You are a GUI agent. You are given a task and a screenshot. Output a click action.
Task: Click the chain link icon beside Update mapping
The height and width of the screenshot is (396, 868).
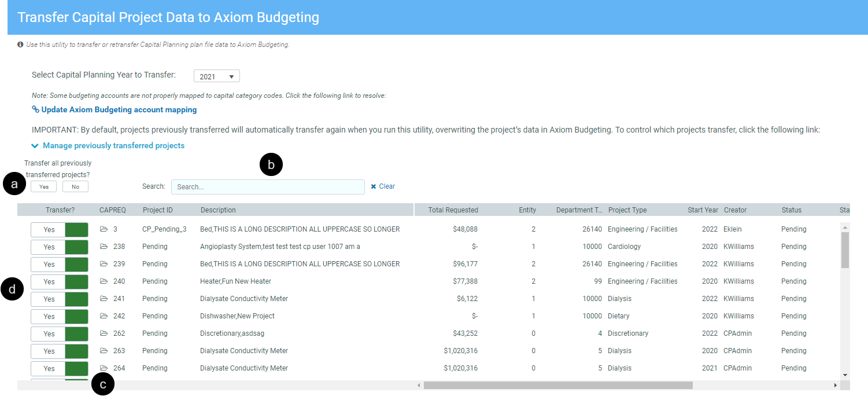35,109
